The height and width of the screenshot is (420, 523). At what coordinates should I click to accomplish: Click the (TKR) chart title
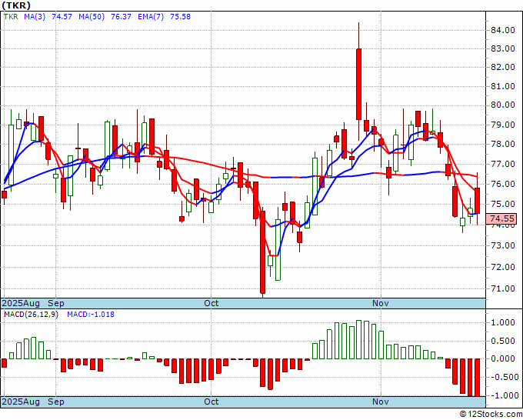pyautogui.click(x=16, y=5)
